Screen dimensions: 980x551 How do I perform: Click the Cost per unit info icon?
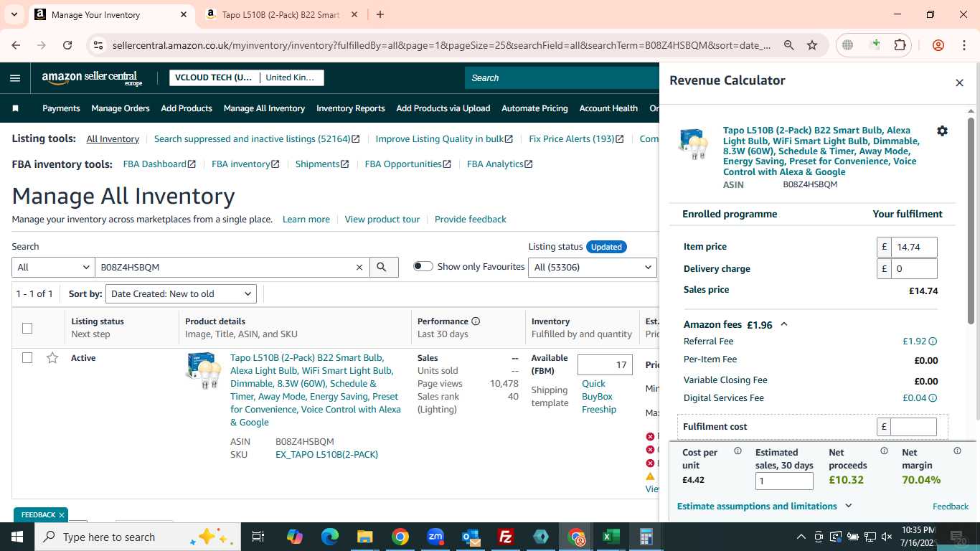(x=738, y=451)
